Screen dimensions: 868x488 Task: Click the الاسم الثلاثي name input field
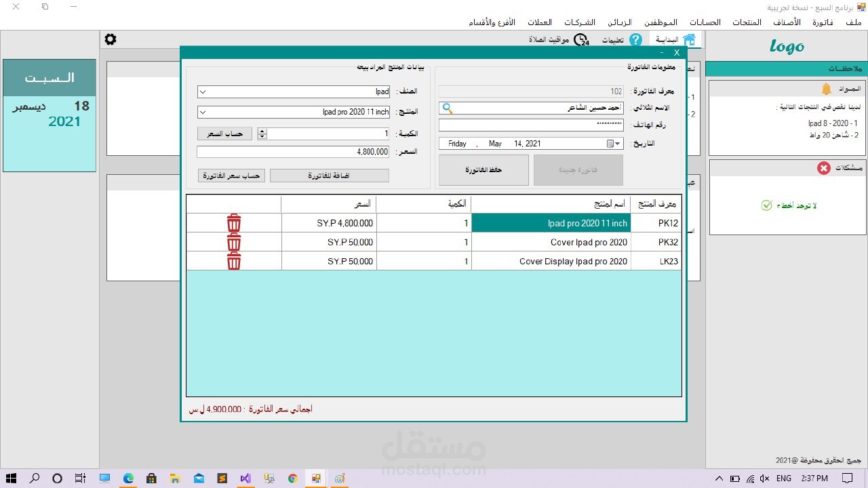click(x=531, y=108)
